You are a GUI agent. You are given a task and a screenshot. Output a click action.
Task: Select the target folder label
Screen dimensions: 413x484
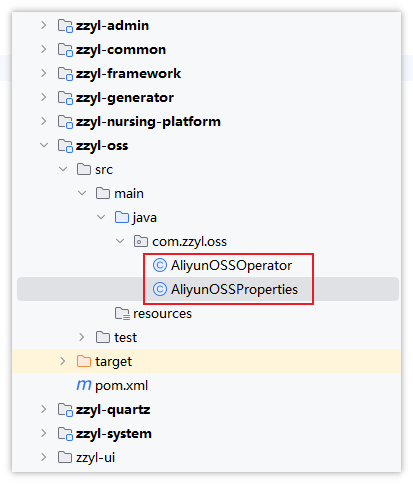114,362
